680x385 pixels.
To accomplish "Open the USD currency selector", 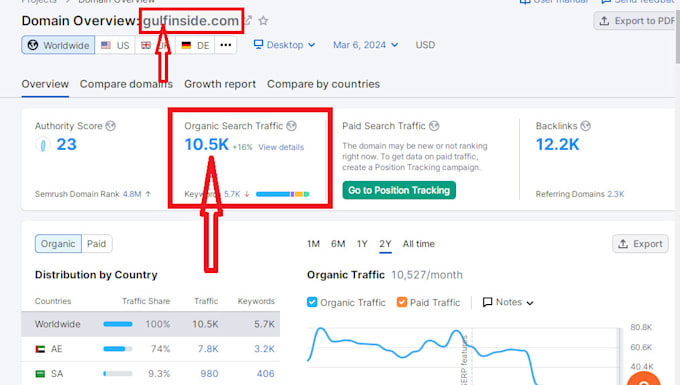I will [425, 45].
